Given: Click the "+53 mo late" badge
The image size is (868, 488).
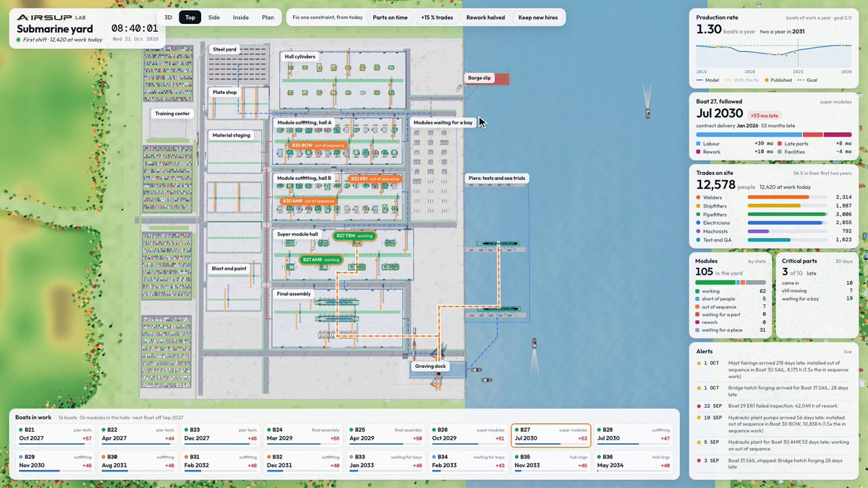Looking at the screenshot, I should pyautogui.click(x=764, y=114).
